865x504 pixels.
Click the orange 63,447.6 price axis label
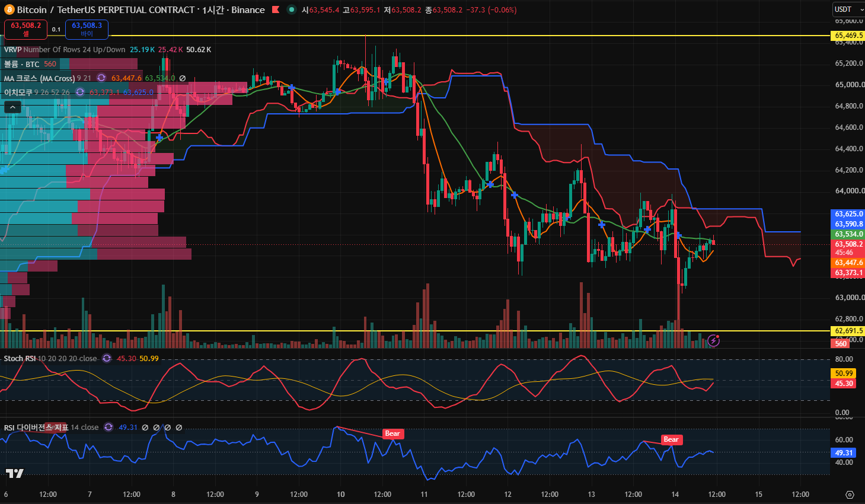[848, 263]
